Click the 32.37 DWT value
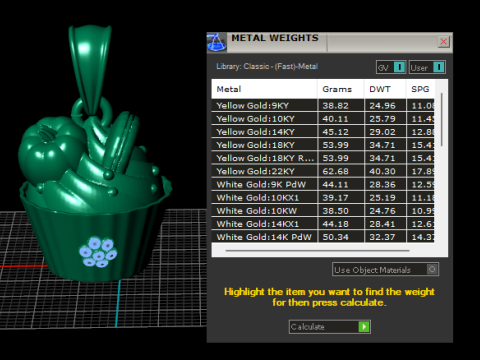480x360 pixels. pyautogui.click(x=382, y=237)
